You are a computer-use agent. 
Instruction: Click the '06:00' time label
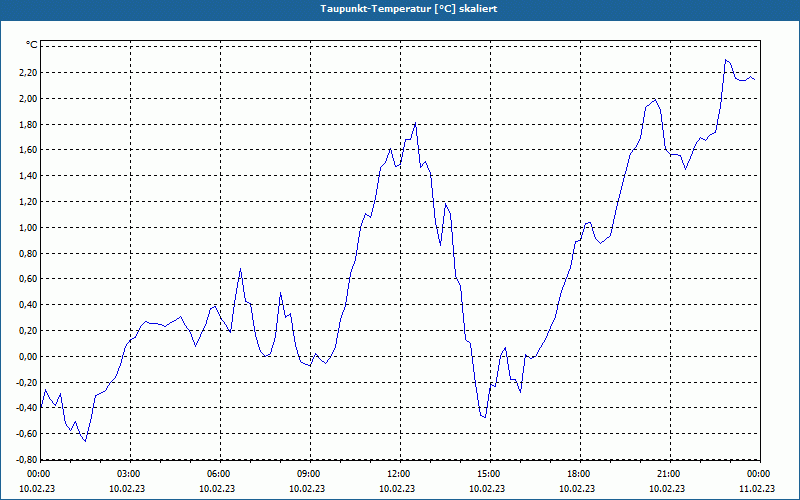(x=220, y=474)
